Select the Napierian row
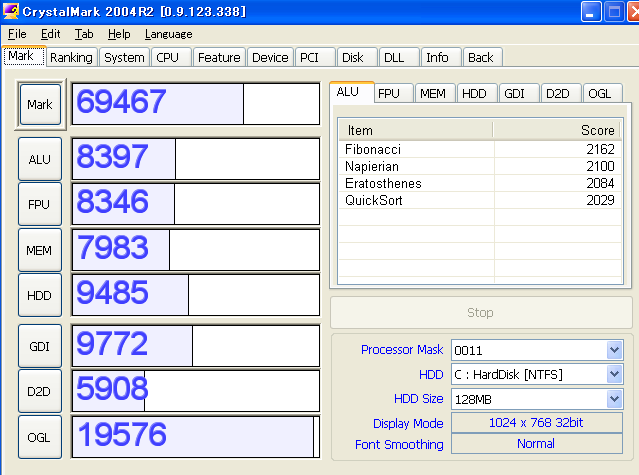Viewport: 639px width, 475px height. [x=480, y=166]
